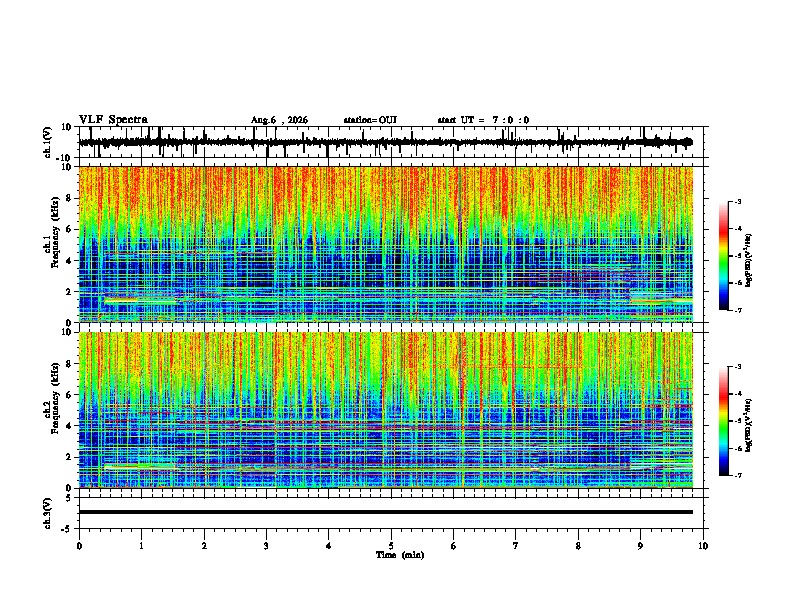Click the time axis tick label "3"

(266, 546)
